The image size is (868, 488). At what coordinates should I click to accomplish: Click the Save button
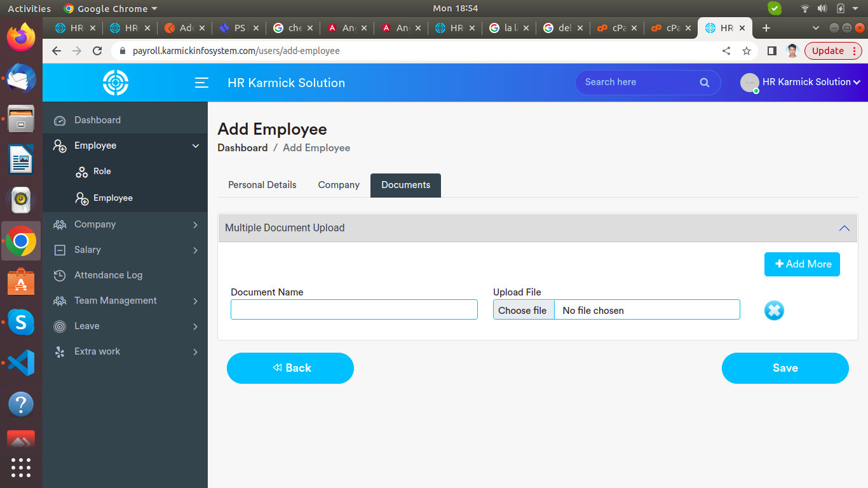785,368
